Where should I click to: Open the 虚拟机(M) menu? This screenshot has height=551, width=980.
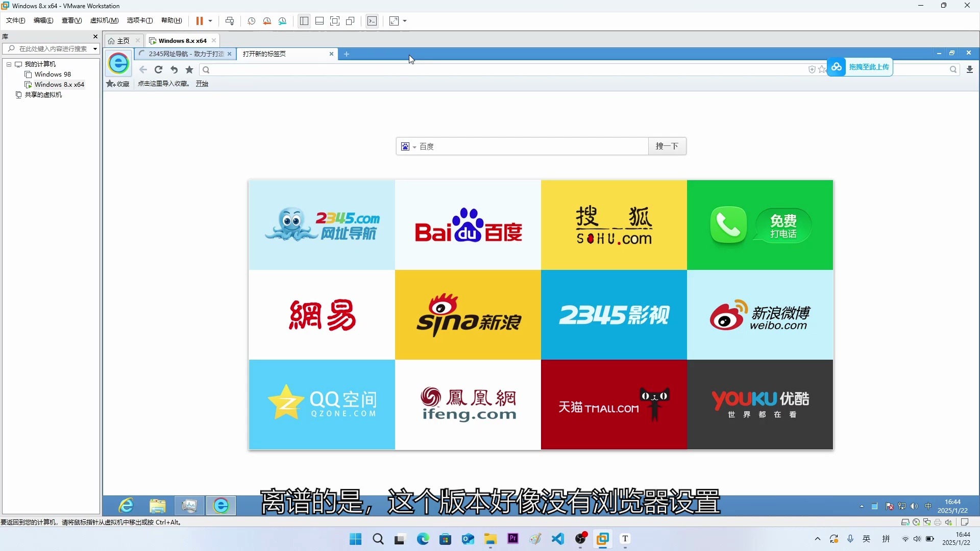click(104, 20)
